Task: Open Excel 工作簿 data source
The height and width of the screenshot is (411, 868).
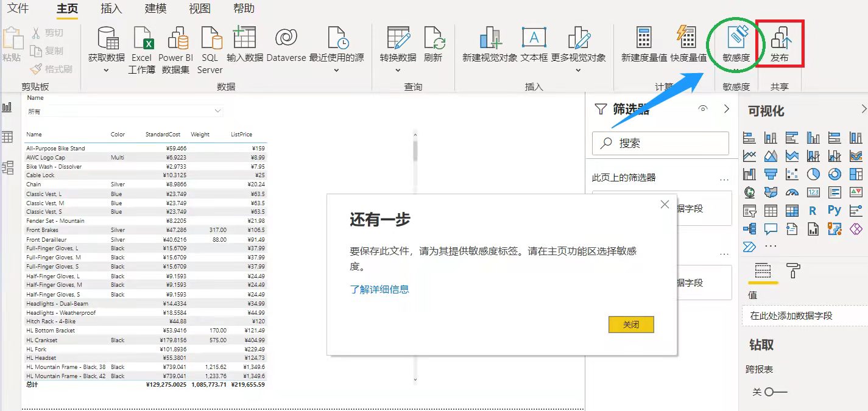Action: [x=141, y=50]
